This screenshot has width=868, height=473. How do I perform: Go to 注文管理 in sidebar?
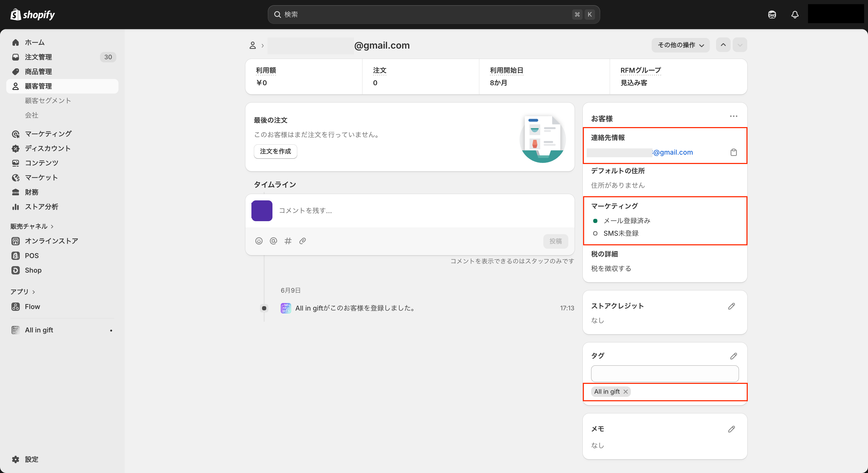38,57
